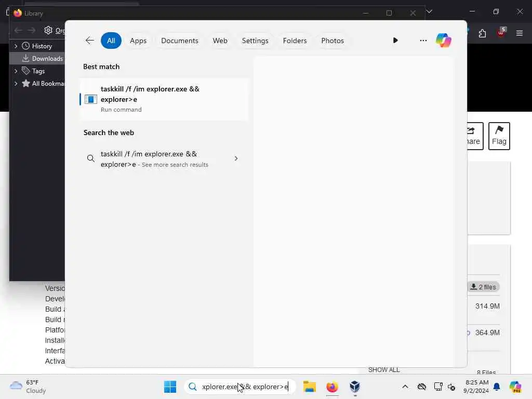Click the 2 files download badge

pyautogui.click(x=483, y=287)
